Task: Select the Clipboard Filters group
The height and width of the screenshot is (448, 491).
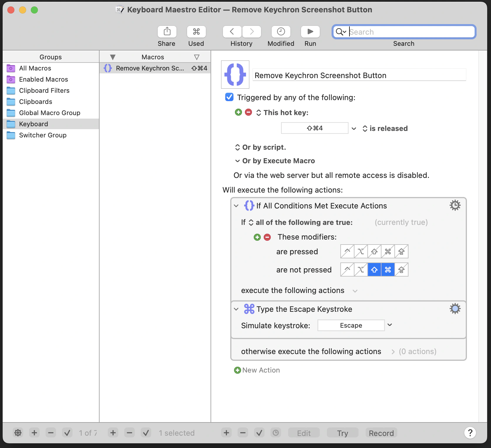Action: click(44, 90)
